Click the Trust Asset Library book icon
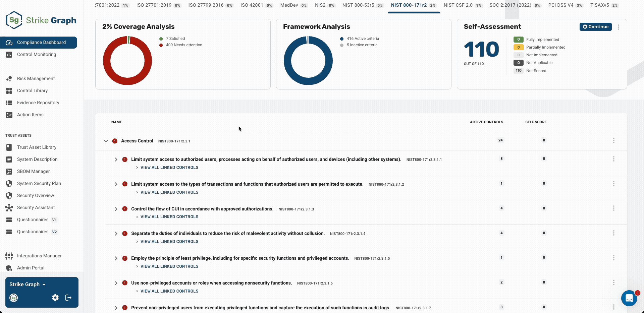The image size is (644, 313). point(9,147)
